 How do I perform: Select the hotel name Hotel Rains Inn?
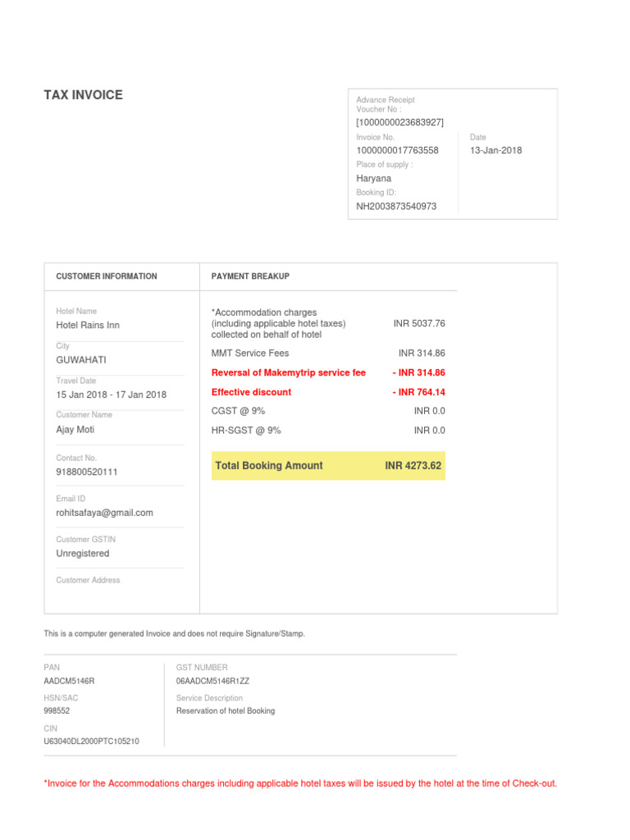click(x=88, y=325)
